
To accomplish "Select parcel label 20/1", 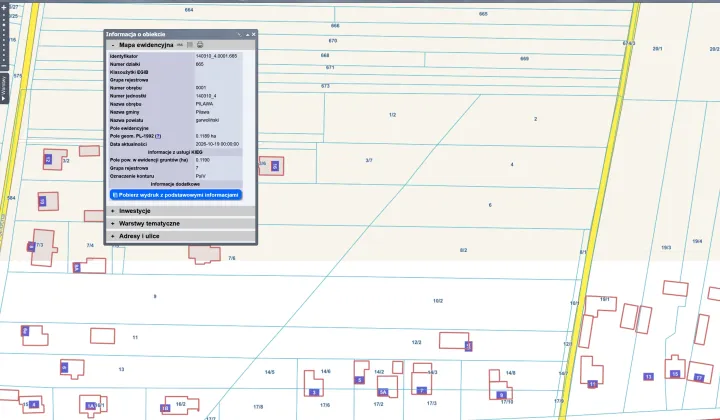I will coord(658,49).
